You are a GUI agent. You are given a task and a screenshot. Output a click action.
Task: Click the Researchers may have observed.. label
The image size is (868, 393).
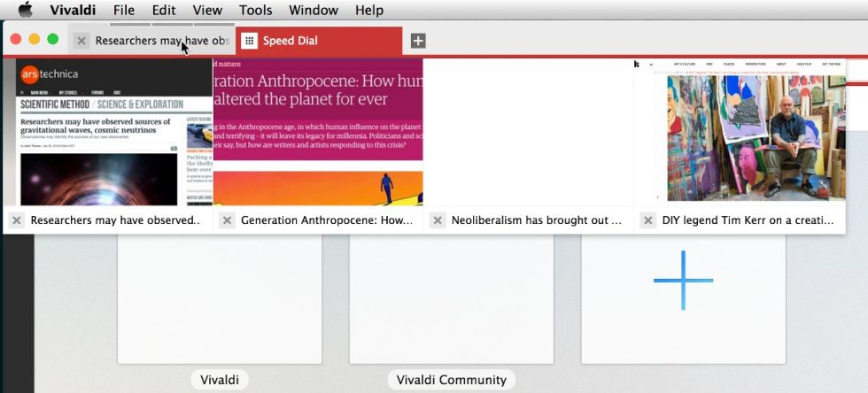pos(115,220)
